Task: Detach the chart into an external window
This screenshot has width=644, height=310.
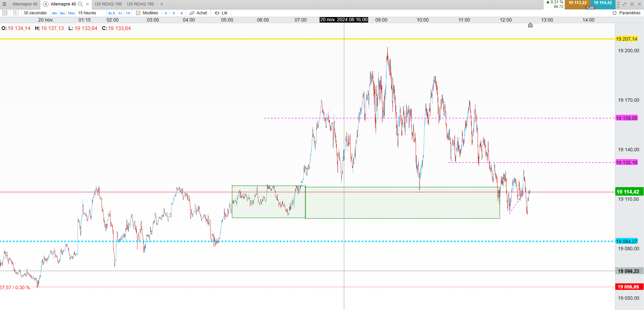Action: pyautogui.click(x=632, y=4)
